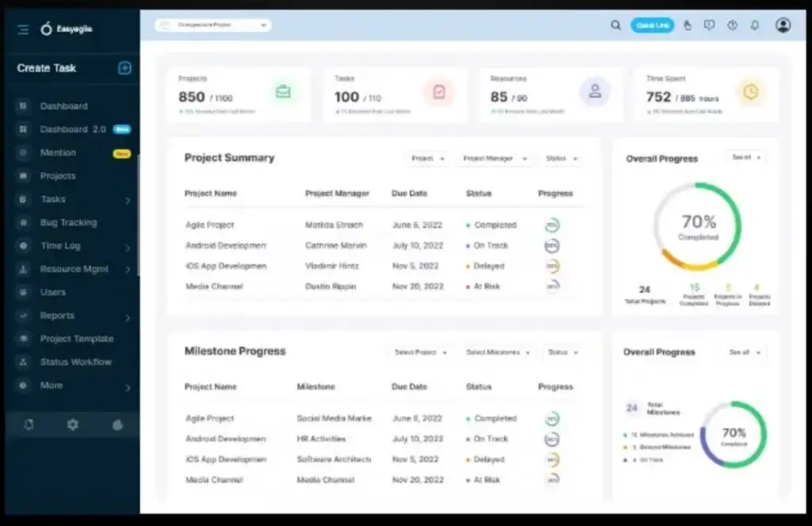Open the Select Milestones dropdown
Screen dimensions: 812x526
point(498,352)
